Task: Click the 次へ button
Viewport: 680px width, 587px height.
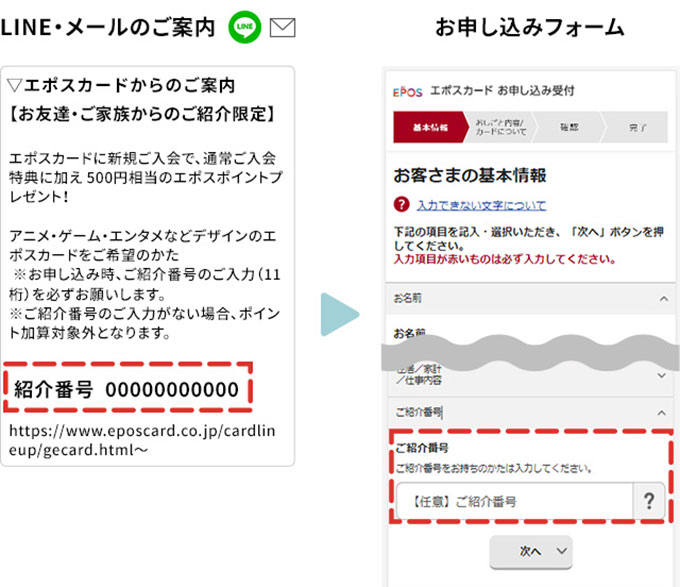Action: [531, 551]
